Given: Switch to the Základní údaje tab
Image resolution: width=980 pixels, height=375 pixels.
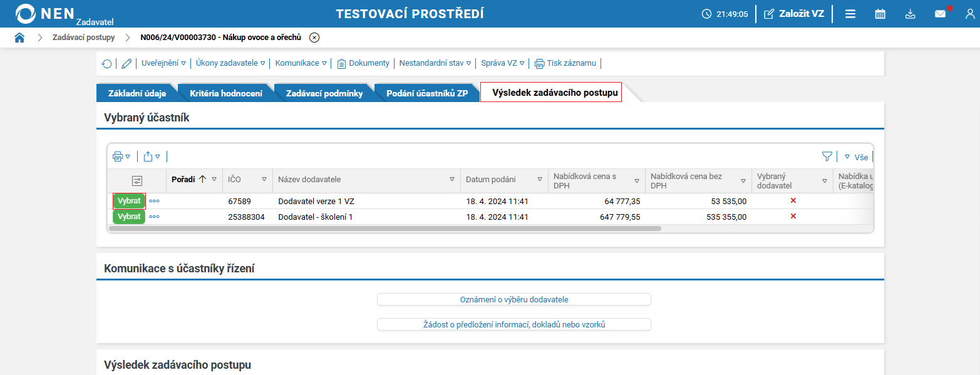Looking at the screenshot, I should (137, 93).
